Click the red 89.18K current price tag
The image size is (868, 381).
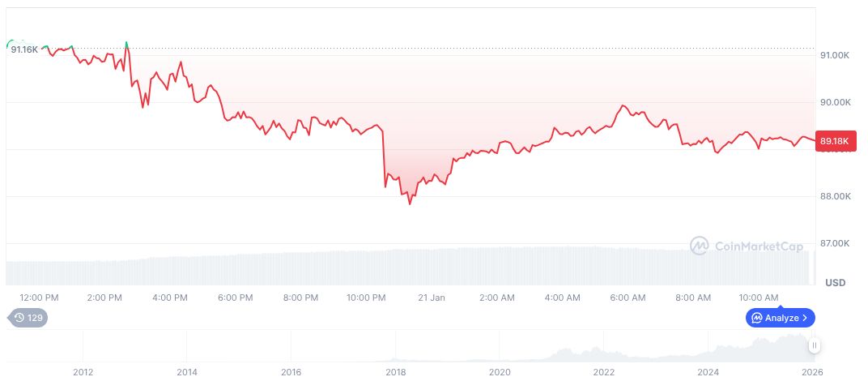(x=834, y=141)
